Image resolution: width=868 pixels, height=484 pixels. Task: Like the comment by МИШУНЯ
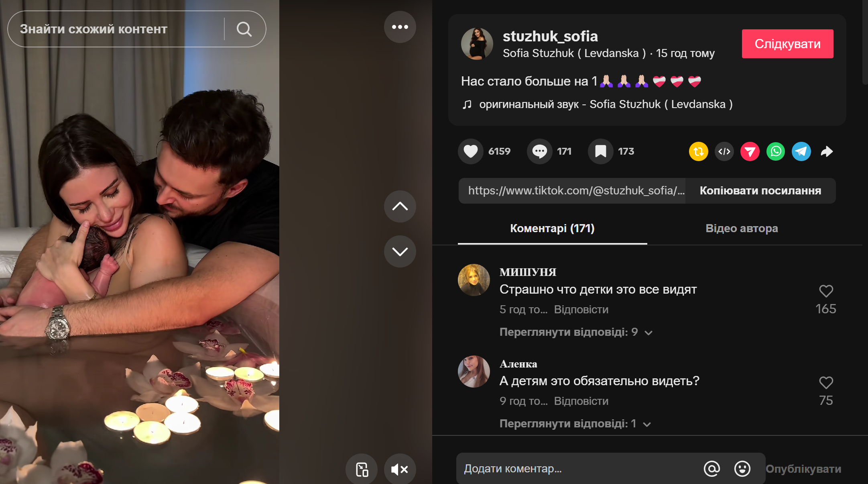pos(826,291)
